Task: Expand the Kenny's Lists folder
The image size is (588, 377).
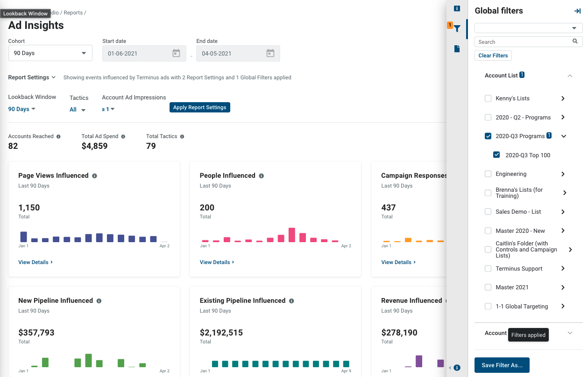Action: click(x=563, y=98)
